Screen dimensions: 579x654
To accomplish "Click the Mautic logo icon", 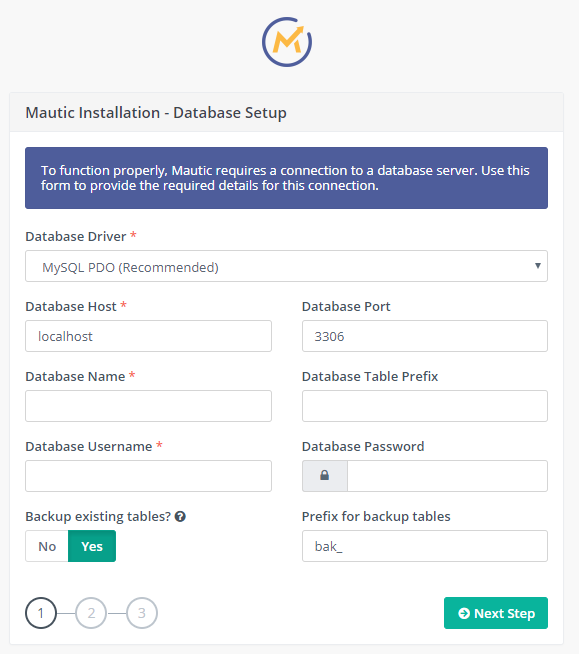I will pos(287,42).
